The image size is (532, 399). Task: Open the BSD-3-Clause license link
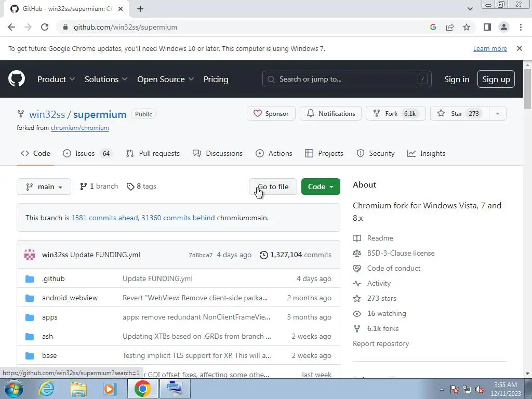(394, 253)
